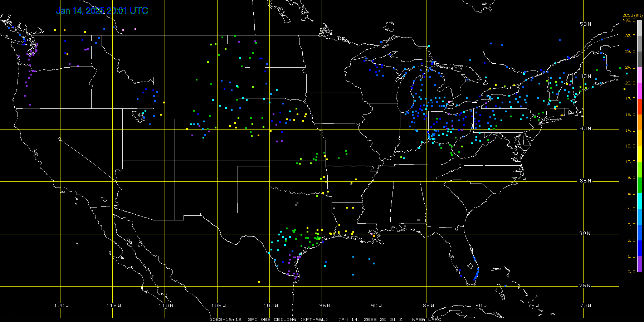Click the dark blue 1.0–2.0 legend band

[640, 248]
